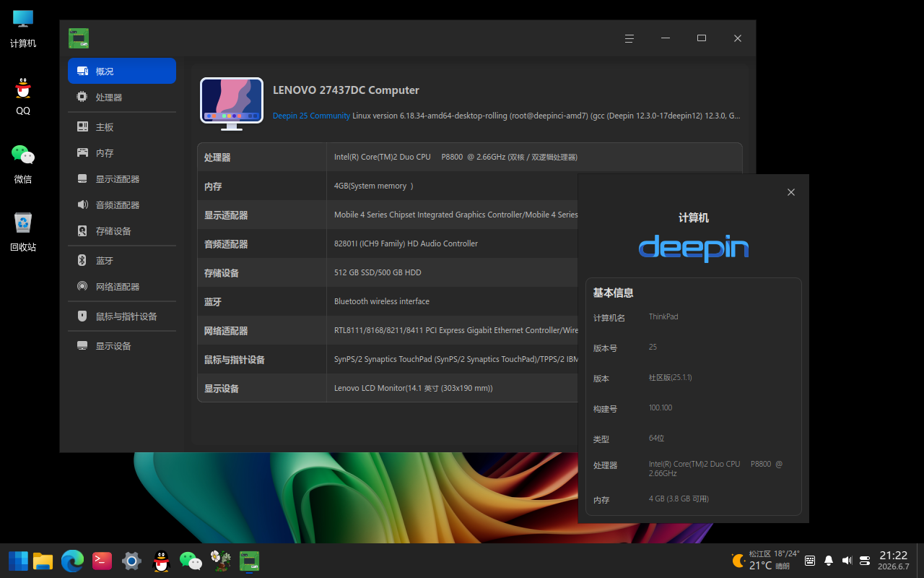This screenshot has width=924, height=578.
Task: Click the LENOVO 27437DC Computer title
Action: 346,90
